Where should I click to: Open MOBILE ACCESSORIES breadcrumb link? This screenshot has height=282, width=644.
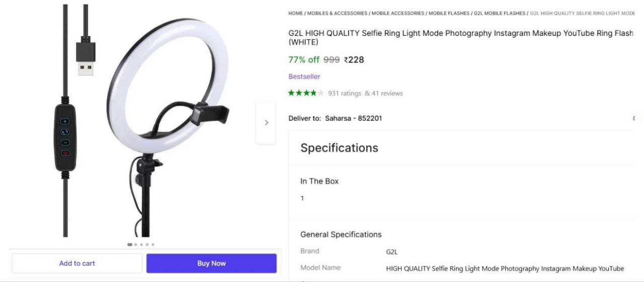coord(397,13)
